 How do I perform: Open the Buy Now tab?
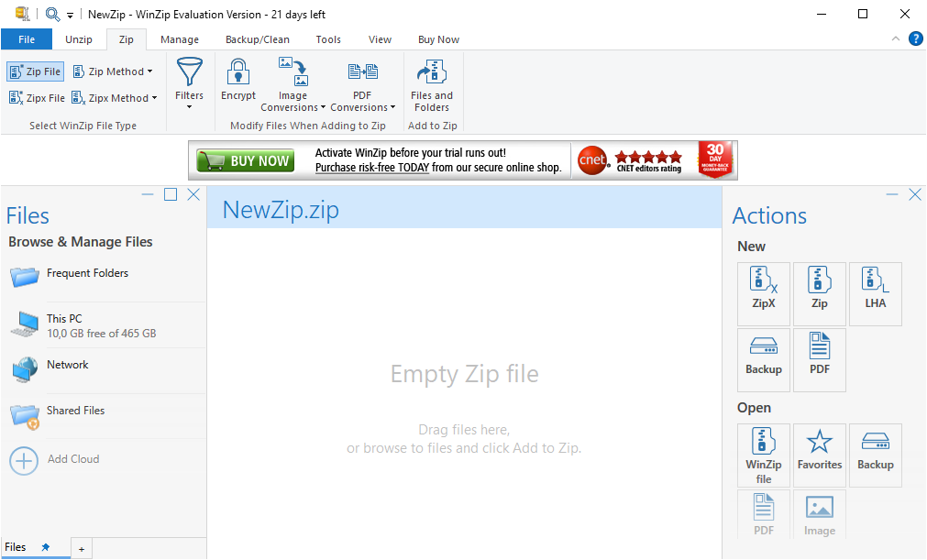tap(438, 39)
